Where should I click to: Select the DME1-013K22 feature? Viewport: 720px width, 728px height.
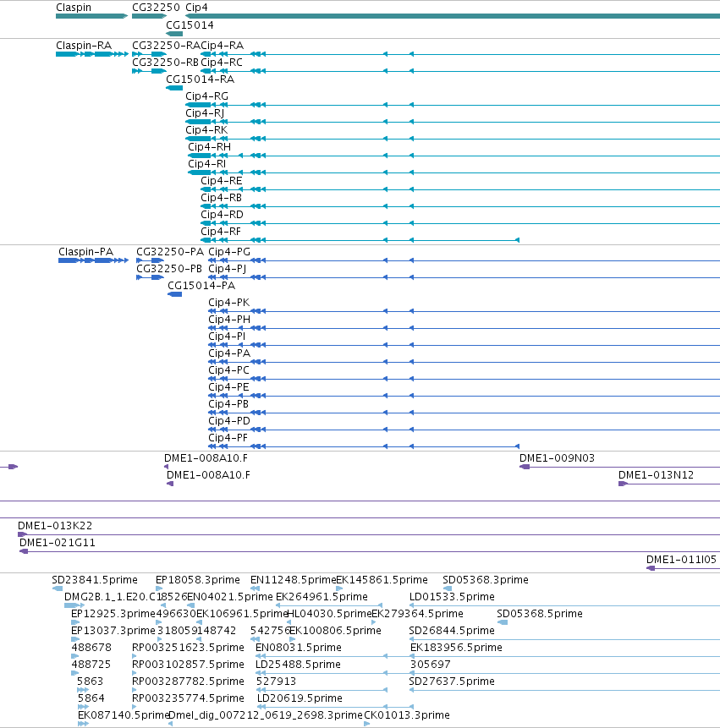pyautogui.click(x=369, y=535)
